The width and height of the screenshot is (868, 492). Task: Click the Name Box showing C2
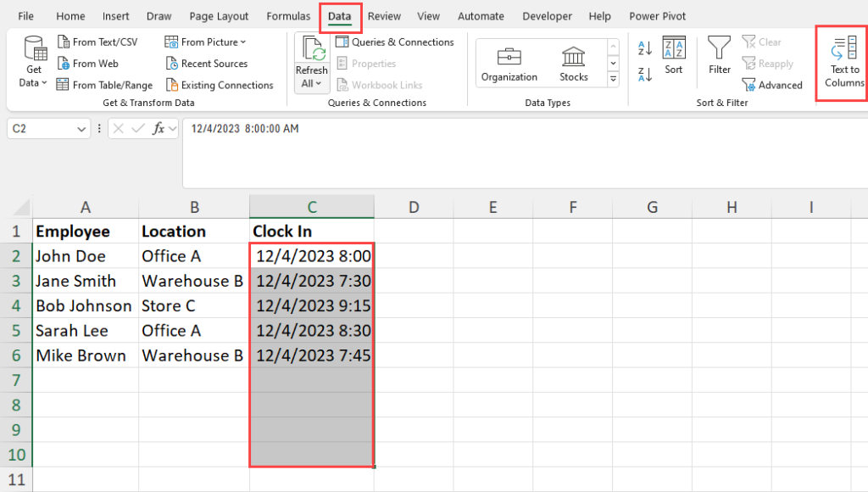(42, 129)
